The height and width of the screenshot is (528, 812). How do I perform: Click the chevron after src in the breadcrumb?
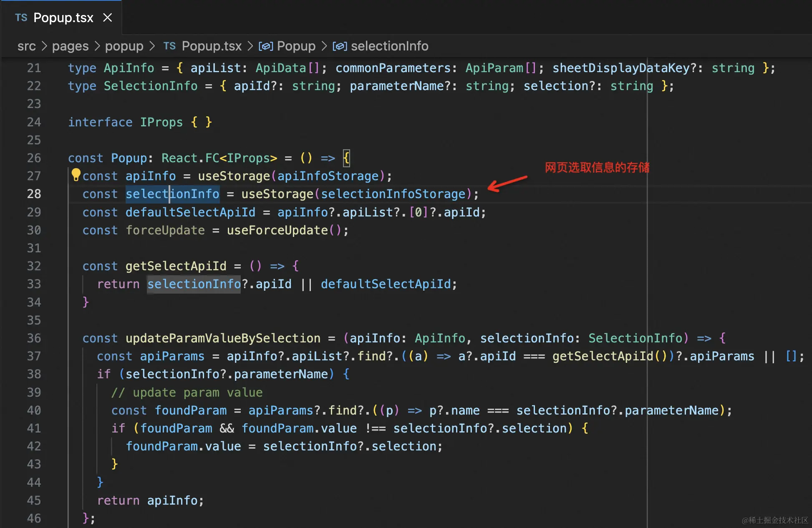click(x=44, y=46)
